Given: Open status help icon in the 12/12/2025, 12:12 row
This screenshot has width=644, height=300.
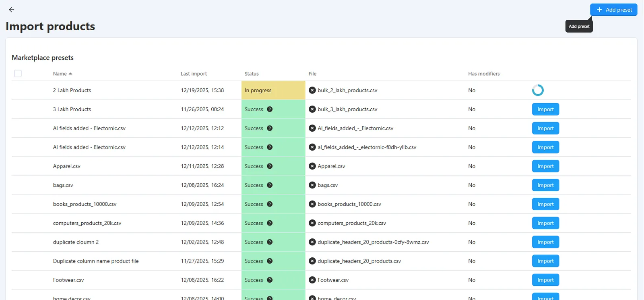Looking at the screenshot, I should pyautogui.click(x=270, y=128).
